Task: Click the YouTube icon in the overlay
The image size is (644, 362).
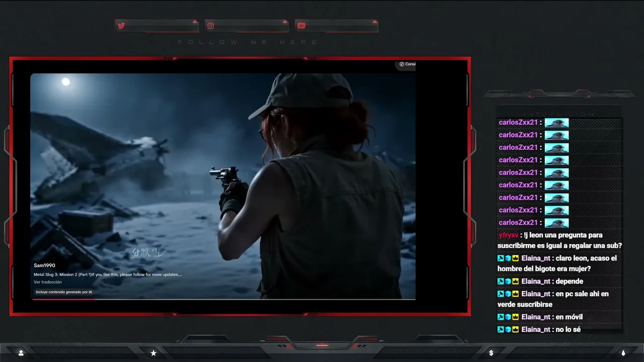Action: coord(301,26)
